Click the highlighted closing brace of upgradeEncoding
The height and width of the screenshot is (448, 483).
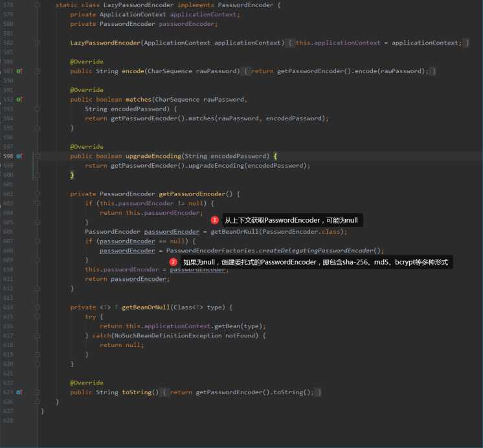[x=72, y=175]
